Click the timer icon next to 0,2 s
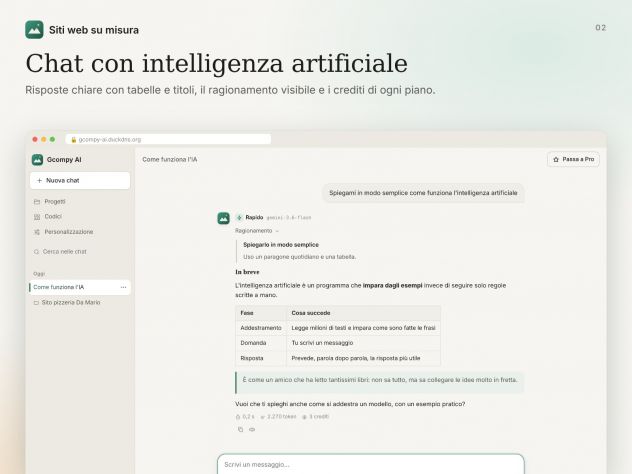This screenshot has width=632, height=474. [238, 417]
